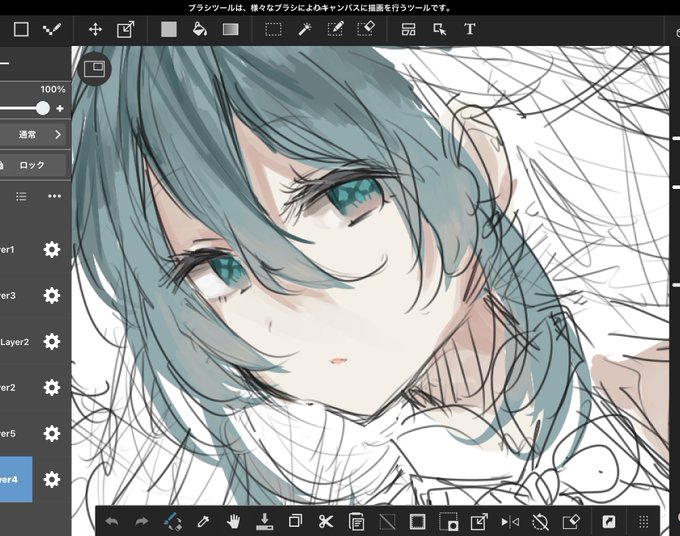Toggle the ロック layer lock
The height and width of the screenshot is (536, 680).
[33, 165]
